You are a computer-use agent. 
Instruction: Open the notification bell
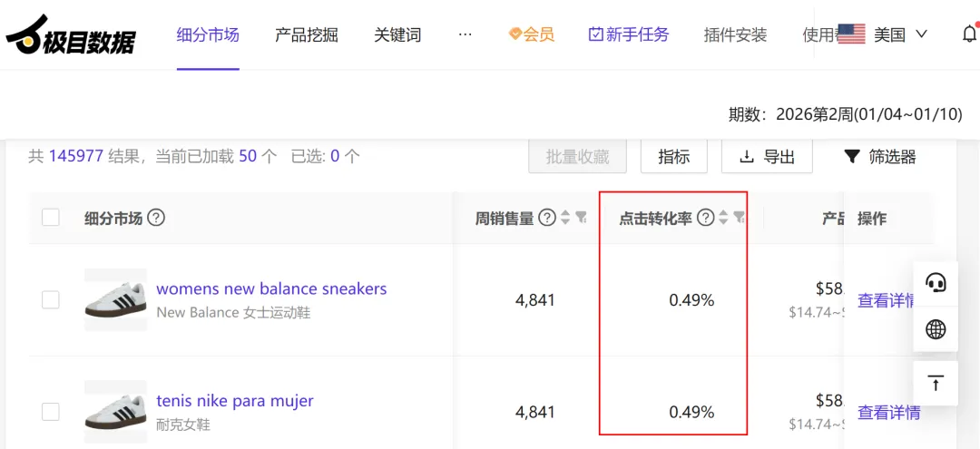click(968, 34)
